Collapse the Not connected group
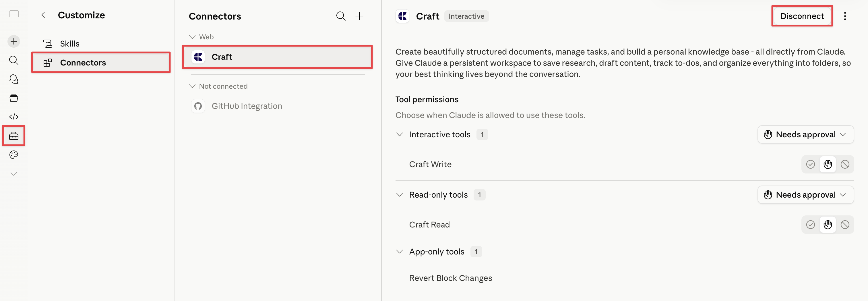Image resolution: width=868 pixels, height=301 pixels. pyautogui.click(x=192, y=86)
